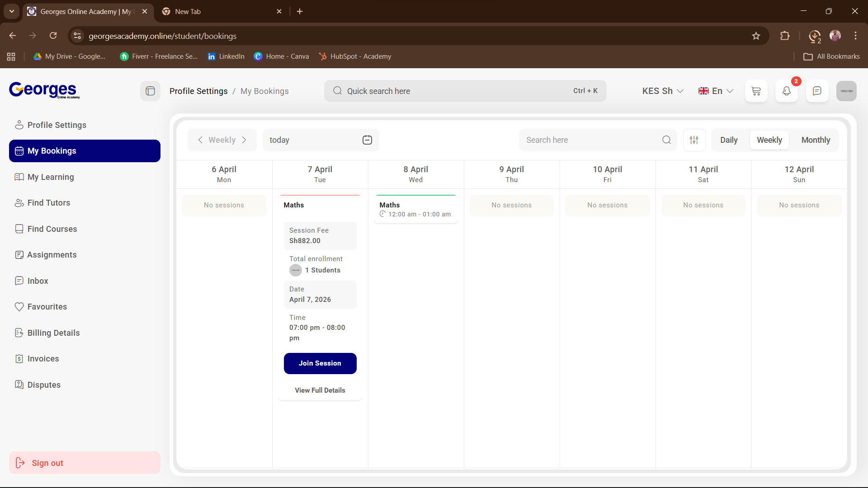
Task: Open notifications bell with badge
Action: tap(787, 91)
